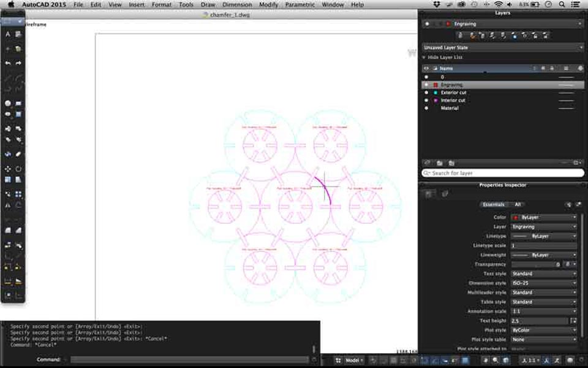
Task: Select the Mirror tool
Action: point(8,205)
